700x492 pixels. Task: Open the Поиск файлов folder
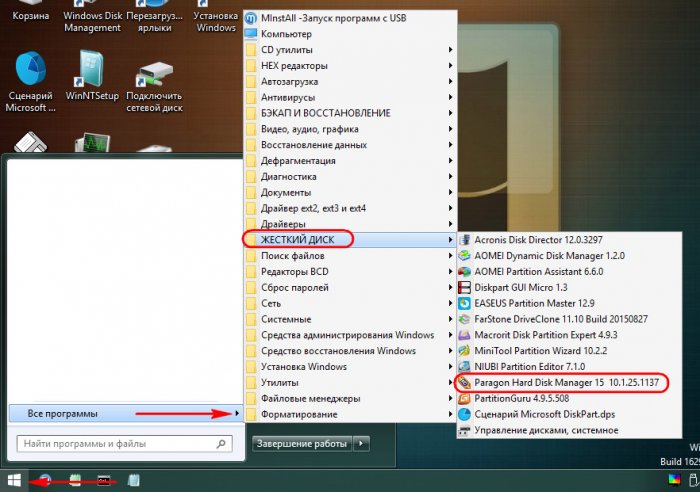pyautogui.click(x=350, y=256)
